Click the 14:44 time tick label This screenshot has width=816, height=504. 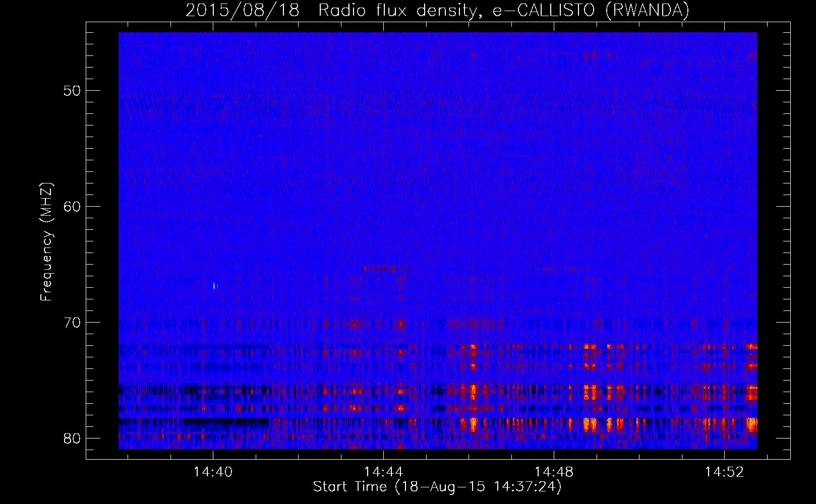coord(384,472)
